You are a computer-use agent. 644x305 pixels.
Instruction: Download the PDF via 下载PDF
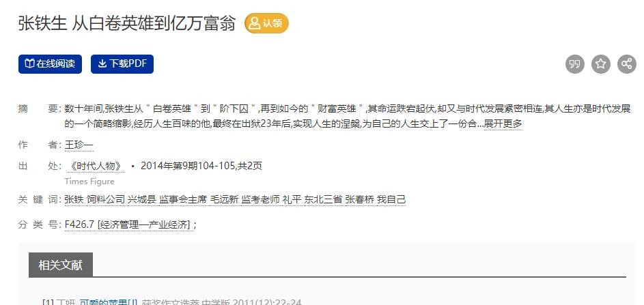(122, 64)
